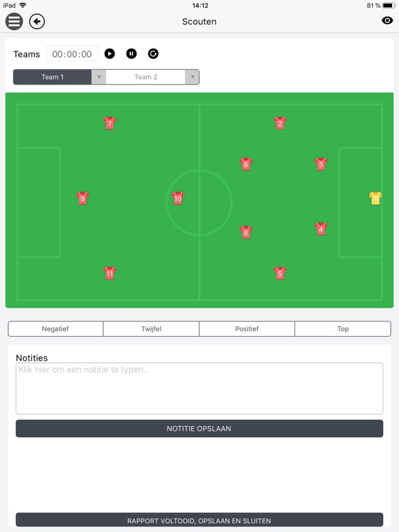Rate the player as Negatief
This screenshot has width=399, height=532.
tap(55, 329)
